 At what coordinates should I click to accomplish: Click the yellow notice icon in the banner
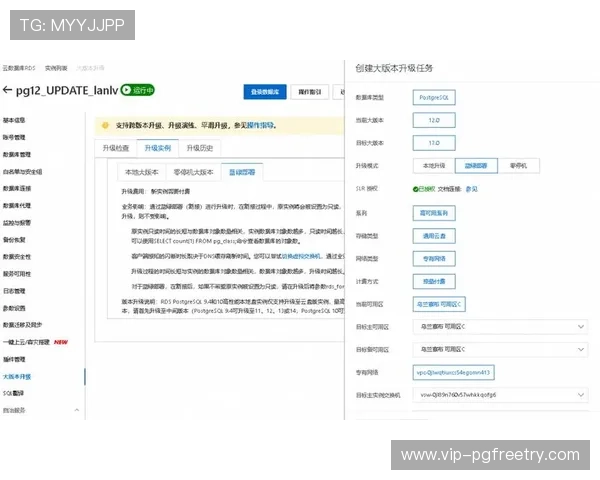click(102, 126)
